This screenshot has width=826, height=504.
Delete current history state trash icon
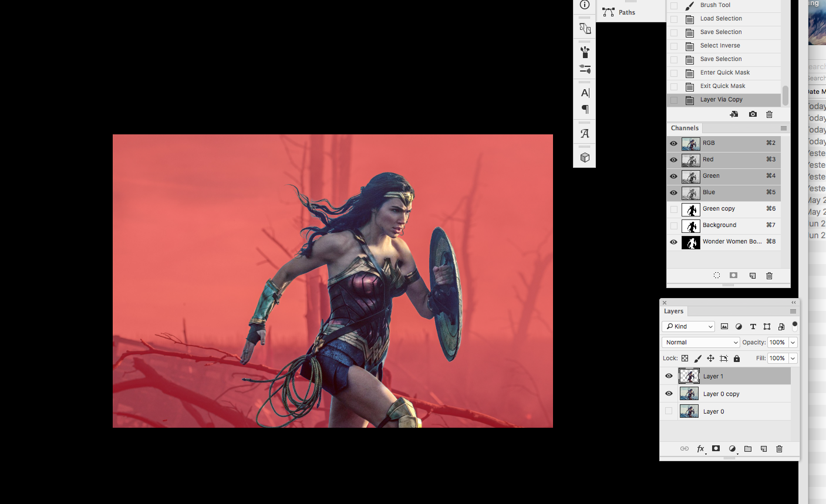pyautogui.click(x=770, y=114)
